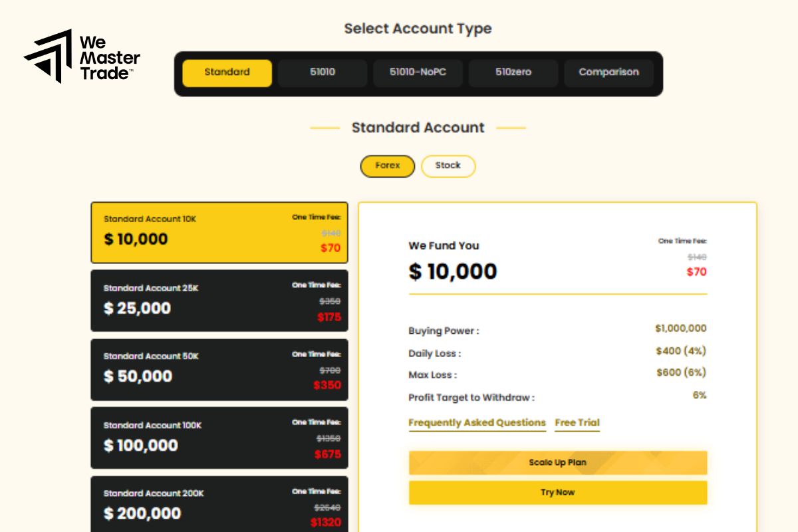Viewport: 798px width, 532px height.
Task: Click the $10,000 We Fund You amount
Action: [x=453, y=271]
